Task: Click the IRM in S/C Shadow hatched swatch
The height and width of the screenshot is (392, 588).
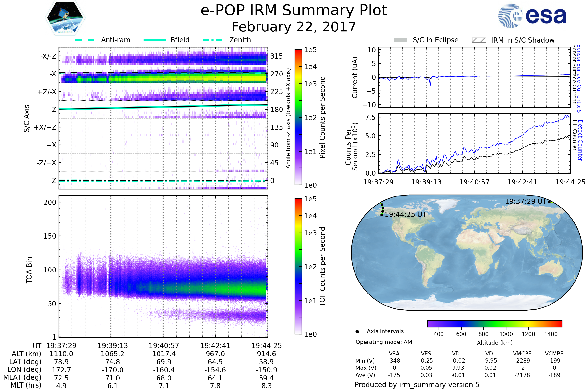Action: click(x=479, y=40)
